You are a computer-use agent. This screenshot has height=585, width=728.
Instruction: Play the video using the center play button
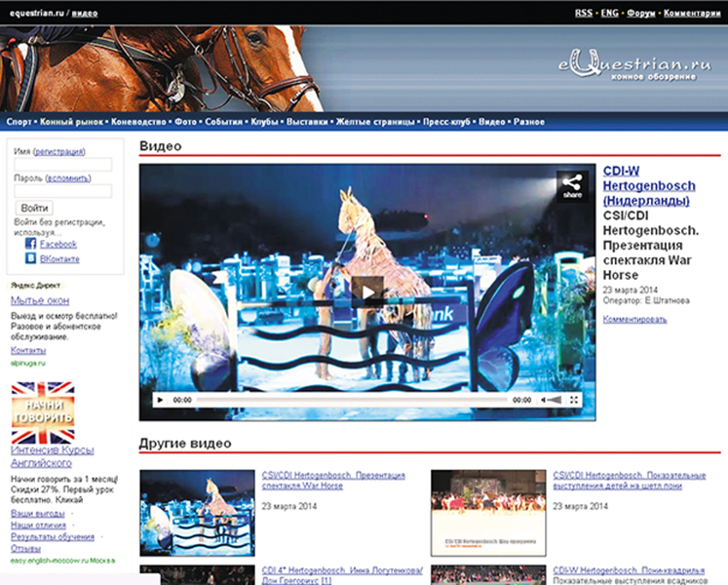(x=367, y=292)
